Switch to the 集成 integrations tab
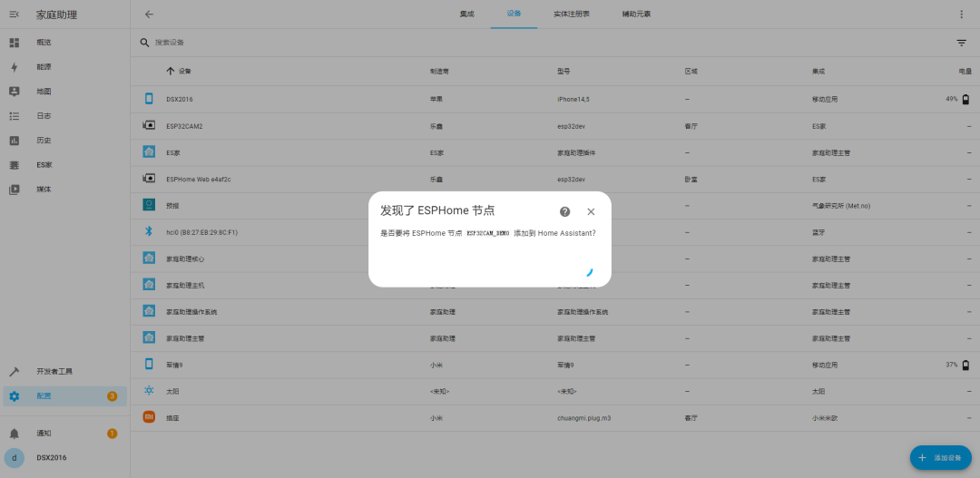This screenshot has width=980, height=478. tap(467, 15)
